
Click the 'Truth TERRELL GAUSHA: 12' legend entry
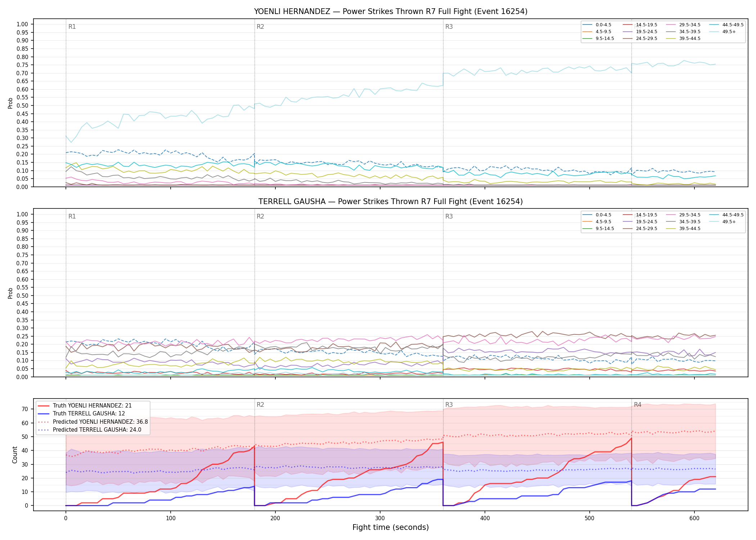pos(82,414)
